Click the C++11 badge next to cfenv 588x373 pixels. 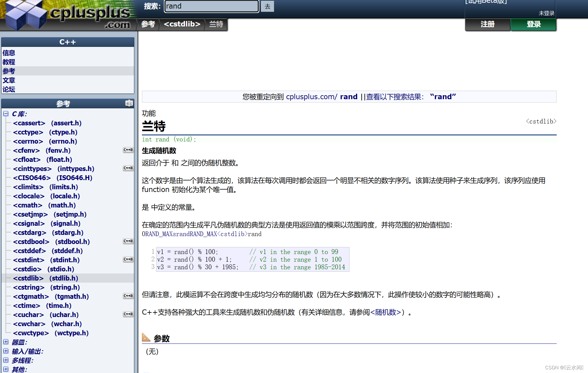tap(128, 150)
